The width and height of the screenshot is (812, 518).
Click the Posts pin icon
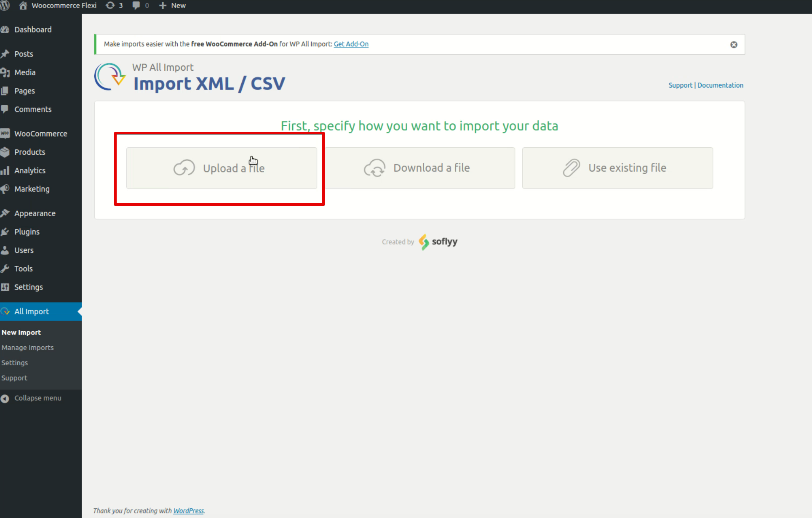(x=5, y=54)
